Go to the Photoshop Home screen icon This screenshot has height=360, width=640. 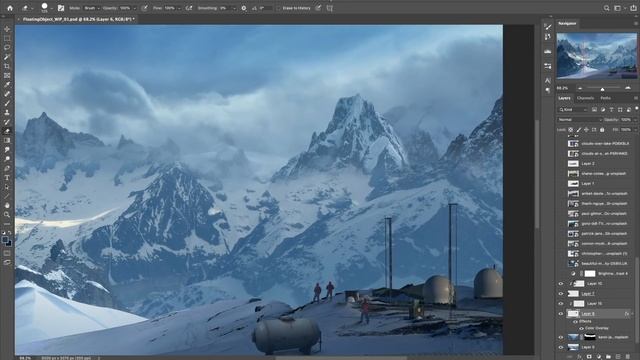(10, 8)
